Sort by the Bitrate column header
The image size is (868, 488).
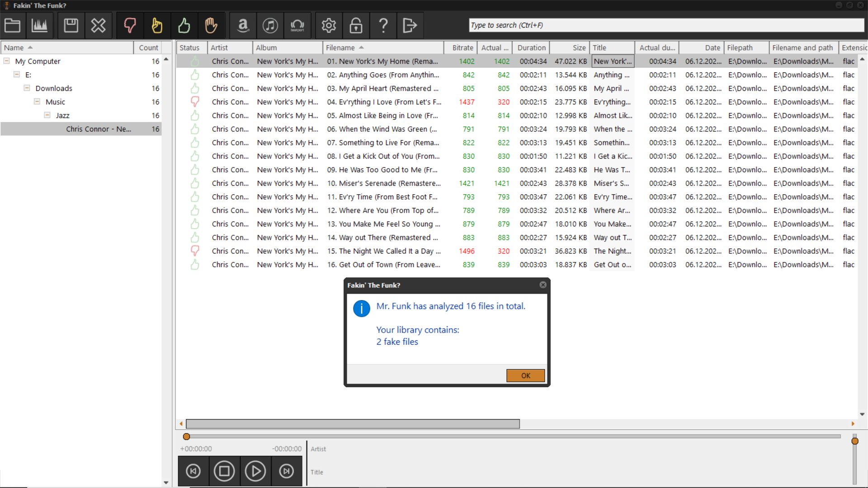pyautogui.click(x=462, y=47)
